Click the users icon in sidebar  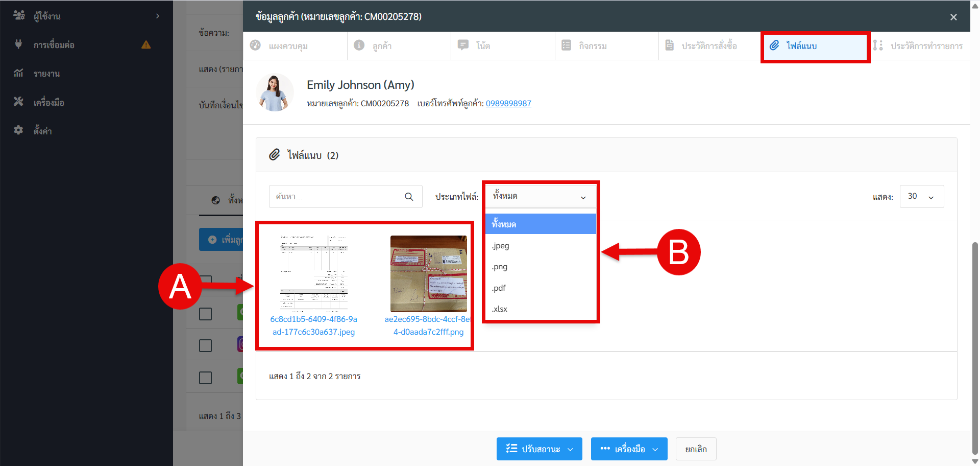(19, 16)
